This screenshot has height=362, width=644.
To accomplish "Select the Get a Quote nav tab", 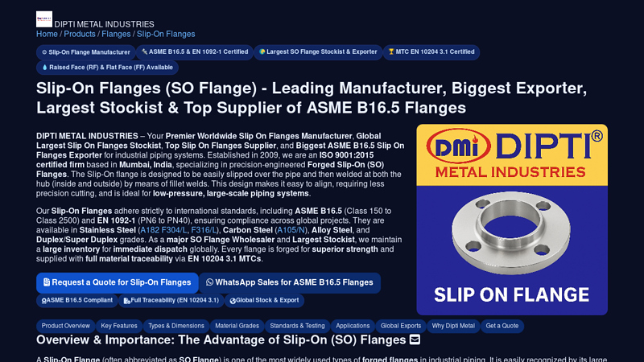I will click(x=502, y=326).
